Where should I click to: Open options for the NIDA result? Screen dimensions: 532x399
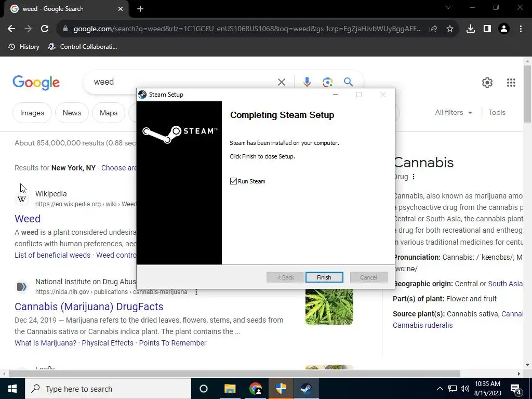tap(196, 292)
